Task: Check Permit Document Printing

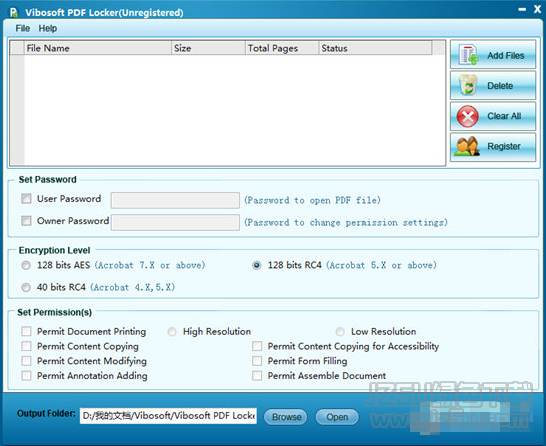Action: coord(26,331)
